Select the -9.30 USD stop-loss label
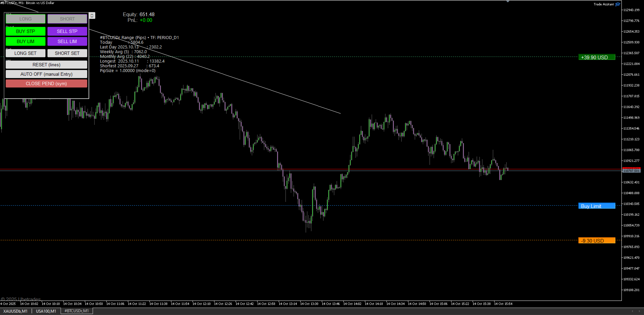644x315 pixels. click(x=597, y=241)
